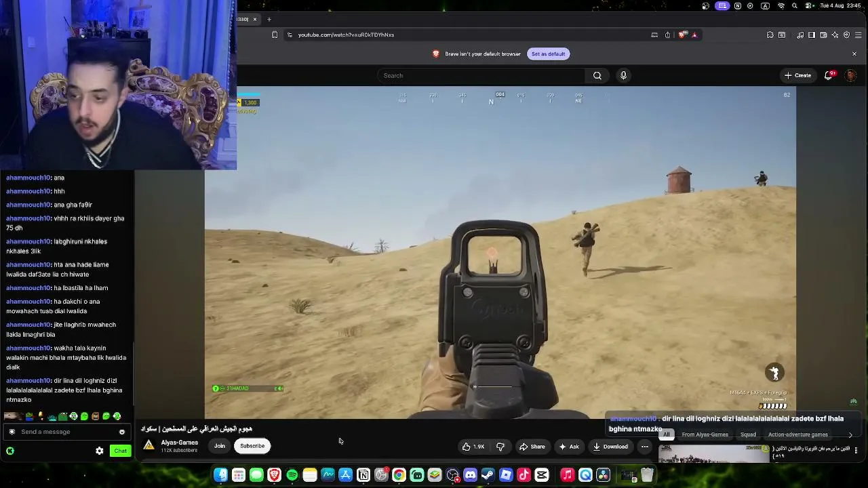
Task: Click the Kick logo icon below chat input
Action: tap(10, 451)
